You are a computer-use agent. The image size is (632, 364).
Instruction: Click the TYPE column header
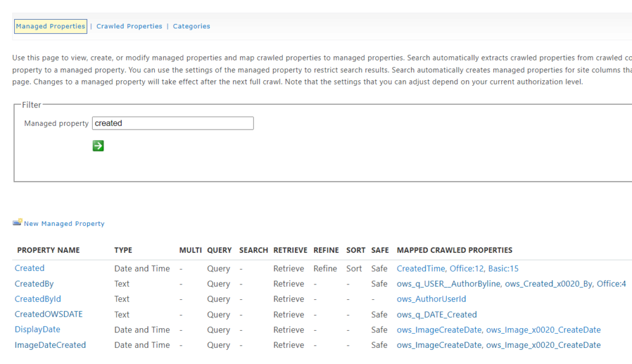click(x=123, y=250)
